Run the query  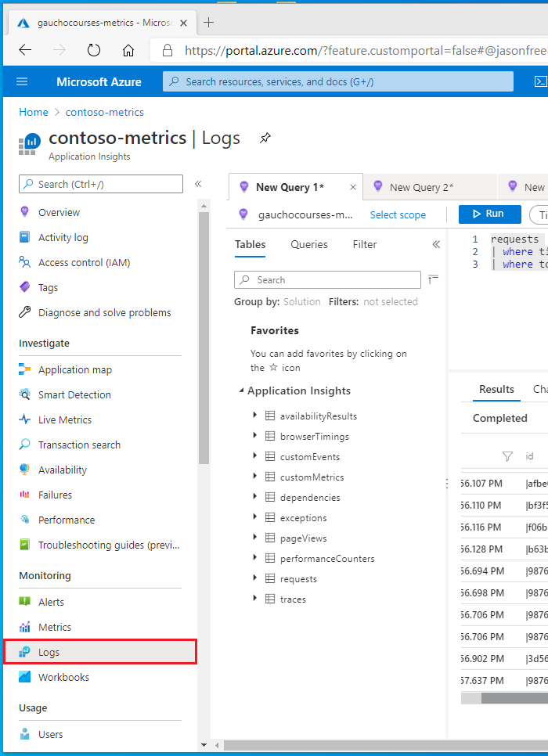tap(489, 214)
